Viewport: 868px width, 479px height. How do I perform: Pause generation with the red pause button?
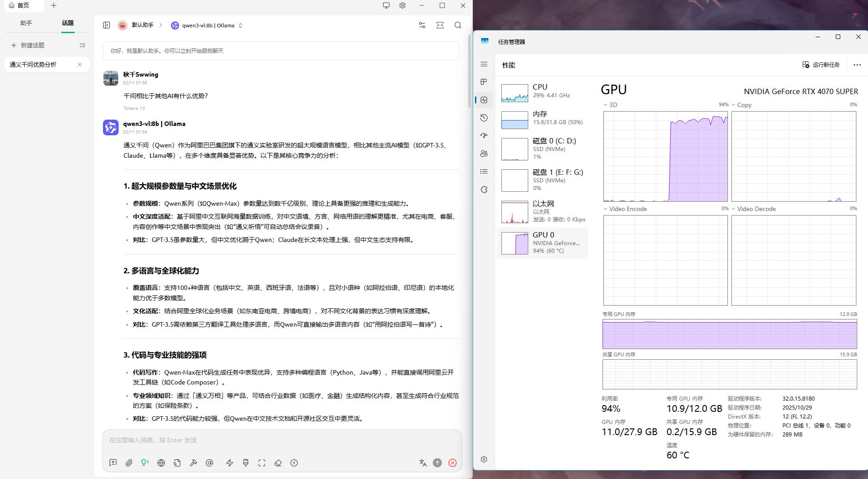pyautogui.click(x=453, y=463)
